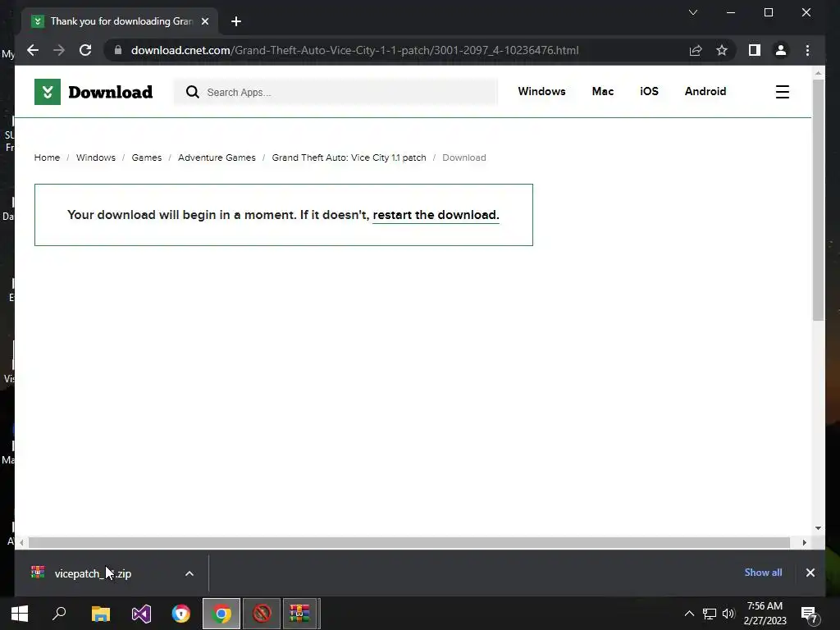This screenshot has height=630, width=840.
Task: Select the 'Thank you for downloading' tab
Action: click(x=120, y=21)
